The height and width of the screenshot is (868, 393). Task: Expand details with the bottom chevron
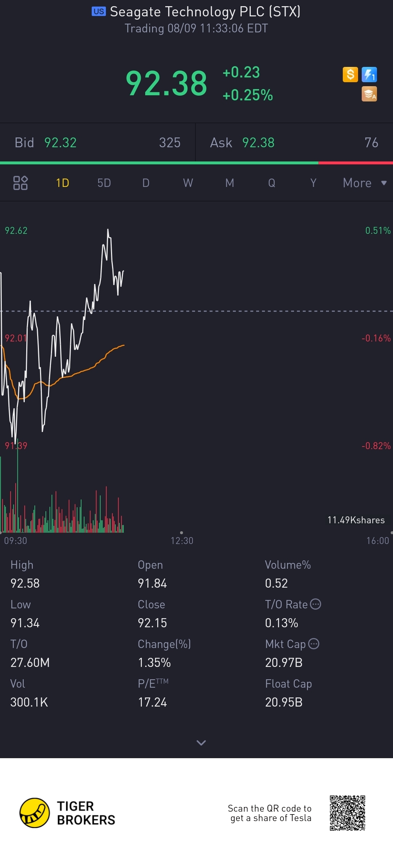201,743
